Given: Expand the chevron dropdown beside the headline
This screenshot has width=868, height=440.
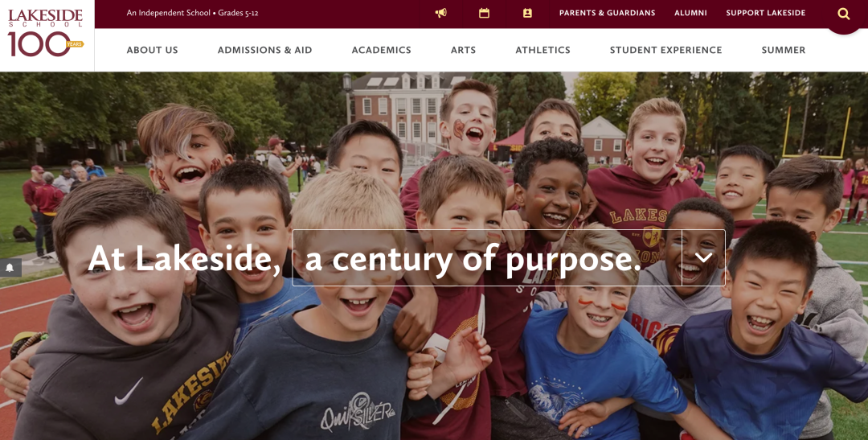Looking at the screenshot, I should coord(703,257).
